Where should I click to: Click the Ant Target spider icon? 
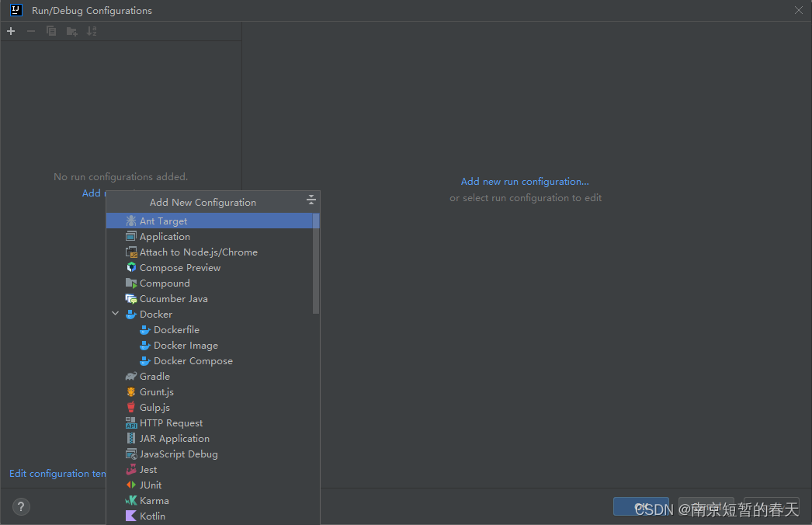(131, 221)
